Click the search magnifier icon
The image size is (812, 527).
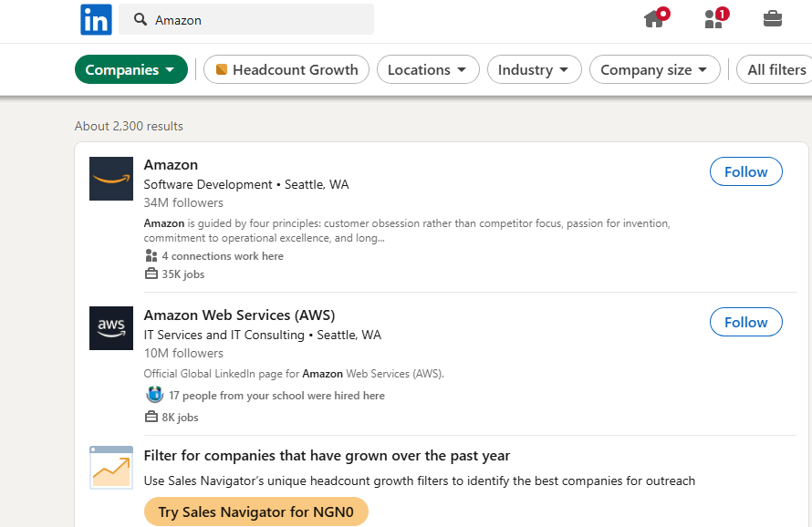(140, 20)
